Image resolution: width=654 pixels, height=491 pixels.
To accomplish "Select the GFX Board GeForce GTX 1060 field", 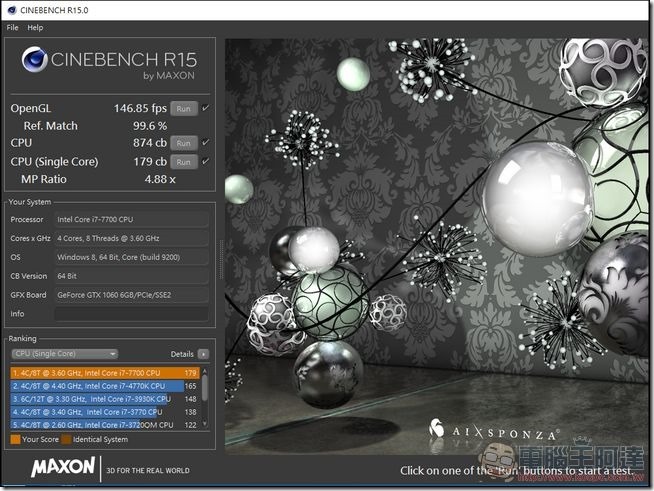I will point(131,295).
